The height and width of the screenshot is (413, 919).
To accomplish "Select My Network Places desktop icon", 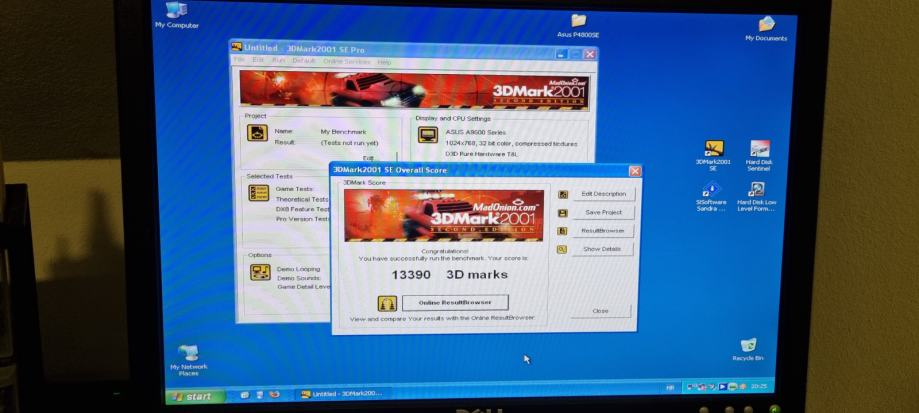I will click(x=189, y=360).
